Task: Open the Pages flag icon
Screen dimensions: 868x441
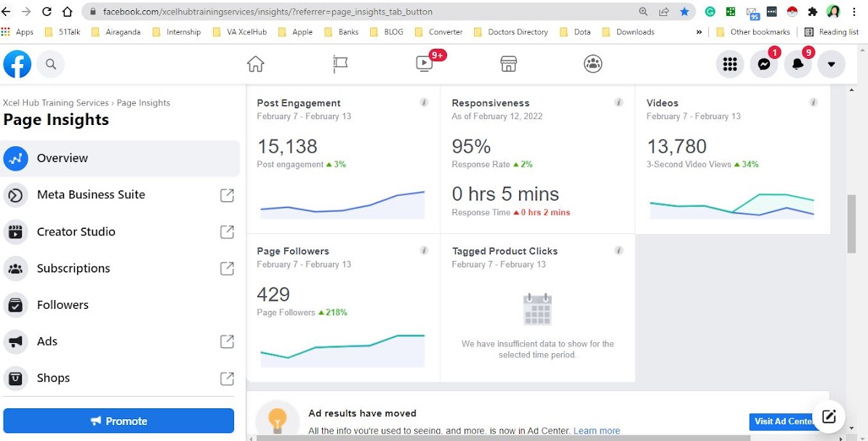Action: tap(340, 64)
